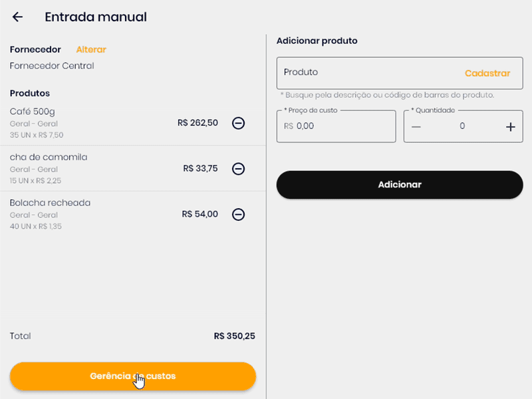Remove cha de camomila from list
532x399 pixels.
tap(238, 169)
